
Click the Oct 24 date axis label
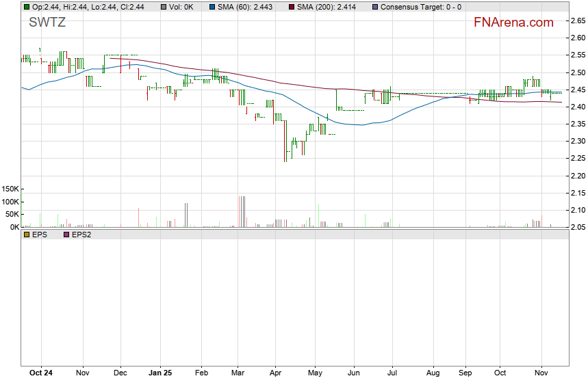point(42,374)
